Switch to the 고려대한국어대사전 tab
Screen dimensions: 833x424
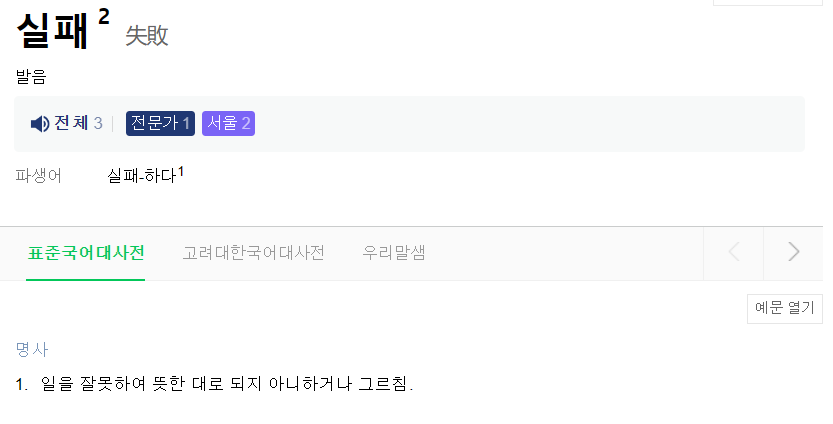click(x=253, y=253)
